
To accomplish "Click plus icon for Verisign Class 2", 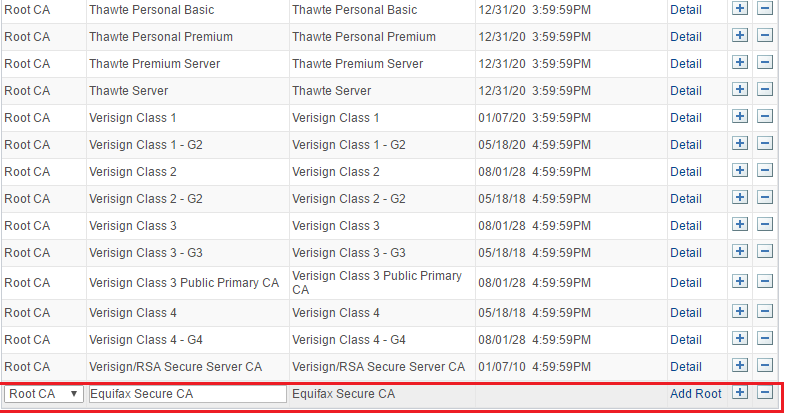I will [740, 170].
